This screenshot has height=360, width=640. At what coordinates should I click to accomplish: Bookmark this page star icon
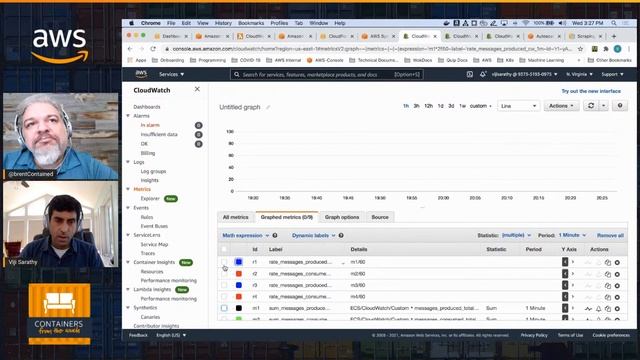[x=580, y=49]
